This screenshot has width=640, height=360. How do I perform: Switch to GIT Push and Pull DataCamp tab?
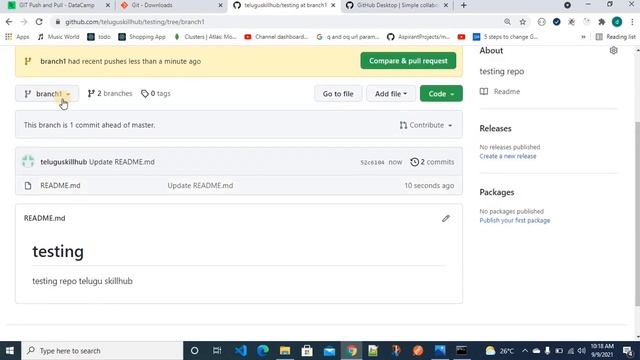(59, 5)
